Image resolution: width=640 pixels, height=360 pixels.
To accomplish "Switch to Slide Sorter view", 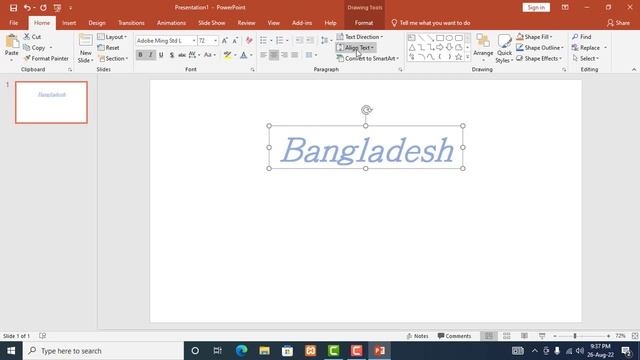I will [x=507, y=336].
